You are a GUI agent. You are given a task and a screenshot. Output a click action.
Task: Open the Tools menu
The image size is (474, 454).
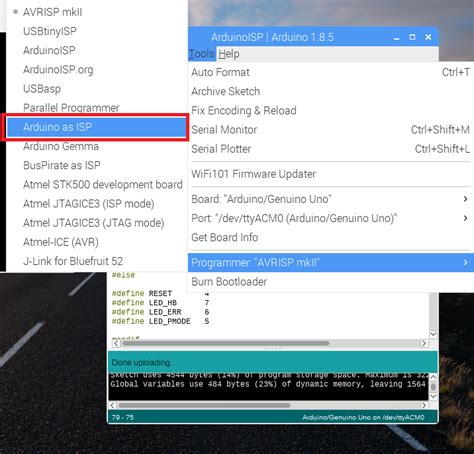click(202, 54)
